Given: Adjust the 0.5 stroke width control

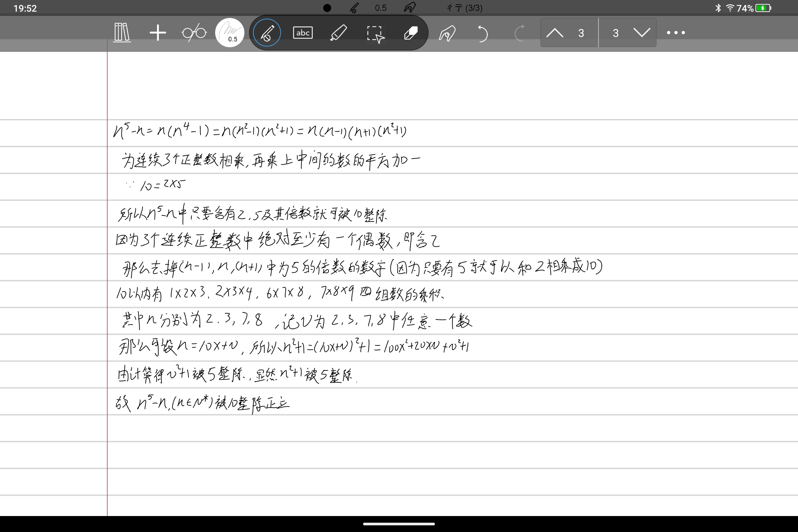Looking at the screenshot, I should [x=381, y=7].
